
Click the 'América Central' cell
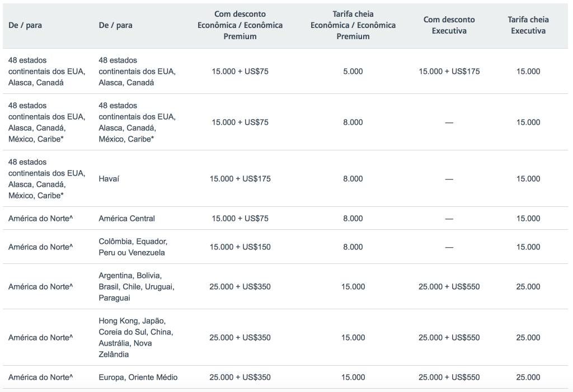point(126,219)
